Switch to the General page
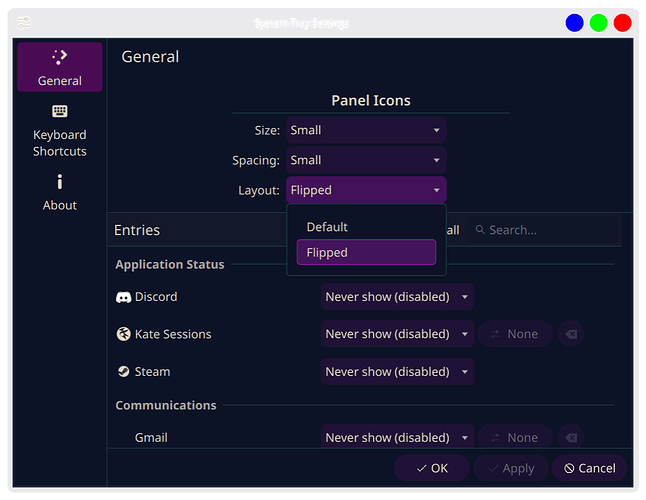Screen dimensions: 646x500 point(60,67)
